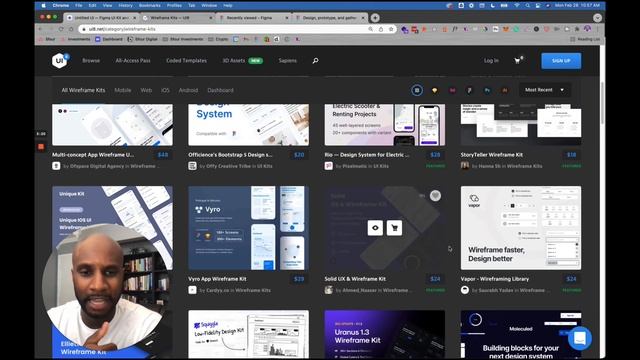The height and width of the screenshot is (360, 640).
Task: Open the UI8 logo home link
Action: pyautogui.click(x=60, y=60)
